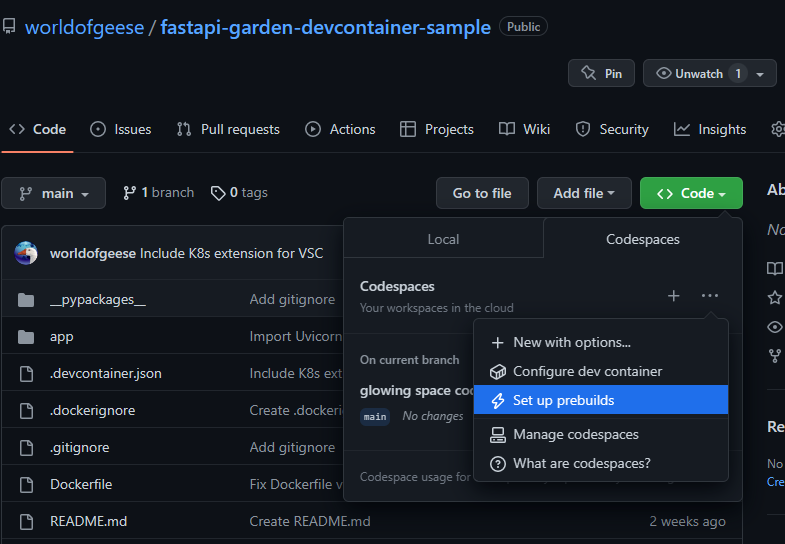
Task: Open the README.md file
Action: (x=89, y=522)
